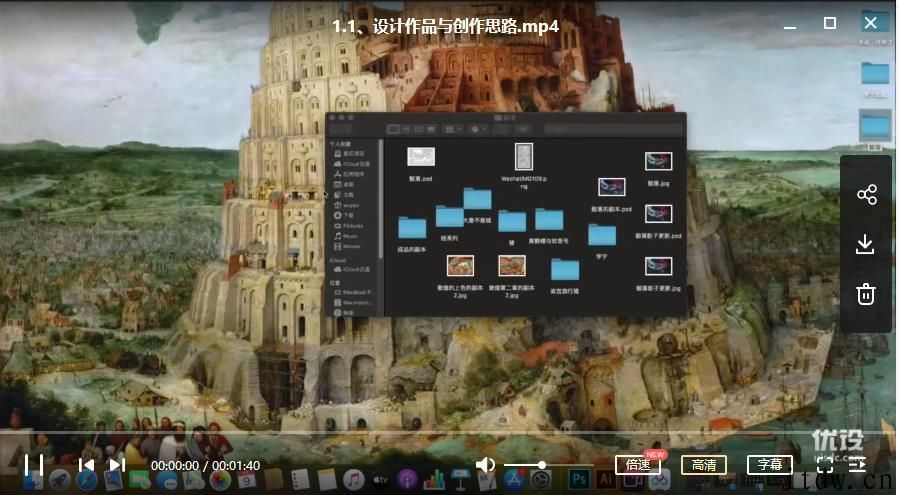Select the folder left of 黄鹤楼与如意号

(x=512, y=221)
